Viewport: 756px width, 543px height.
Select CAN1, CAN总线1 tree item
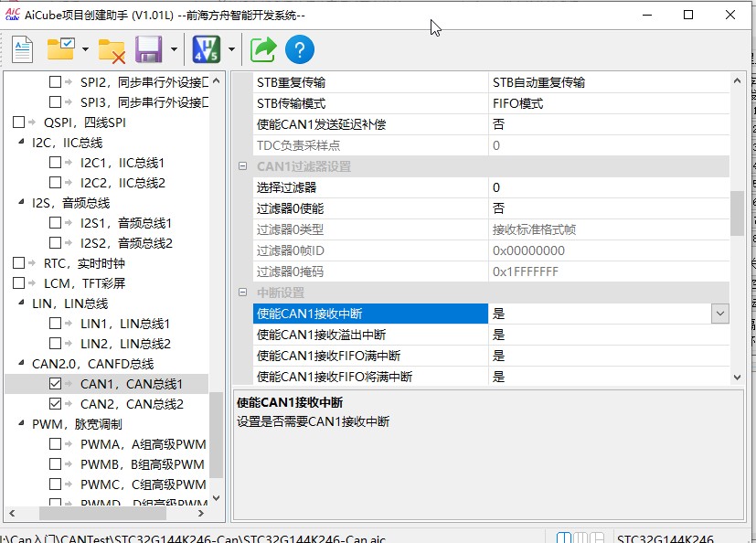pos(131,384)
